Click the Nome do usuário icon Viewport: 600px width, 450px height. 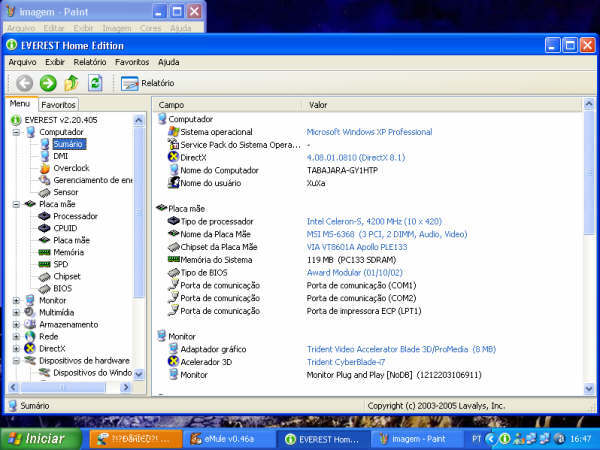(173, 183)
